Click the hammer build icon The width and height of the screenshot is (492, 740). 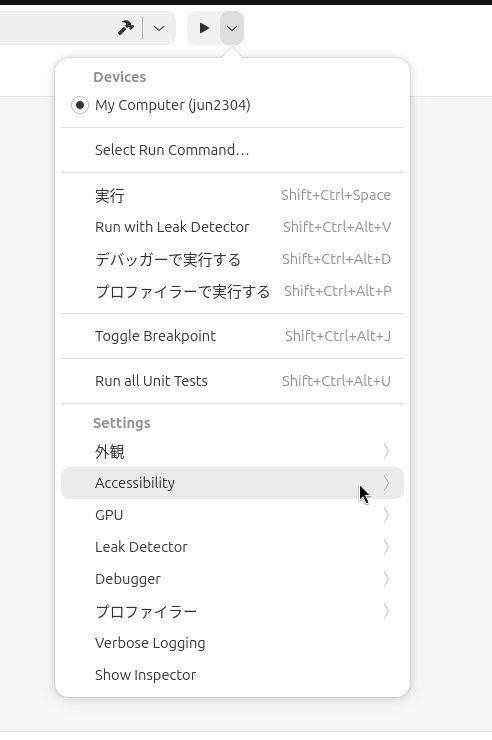(125, 28)
